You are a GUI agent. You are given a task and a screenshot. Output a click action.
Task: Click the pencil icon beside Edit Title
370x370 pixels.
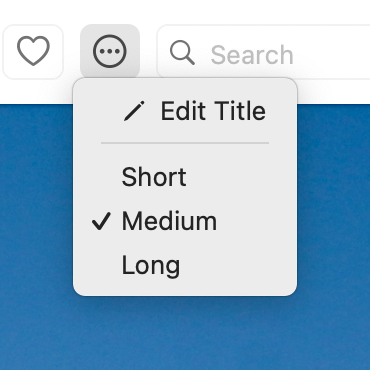134,111
